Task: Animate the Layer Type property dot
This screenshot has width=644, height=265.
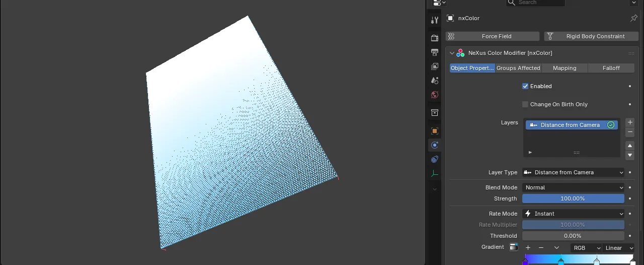Action: 630,172
